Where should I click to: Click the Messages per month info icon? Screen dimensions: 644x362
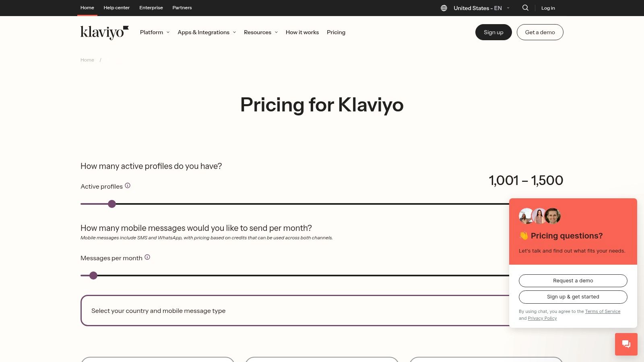pos(147,257)
